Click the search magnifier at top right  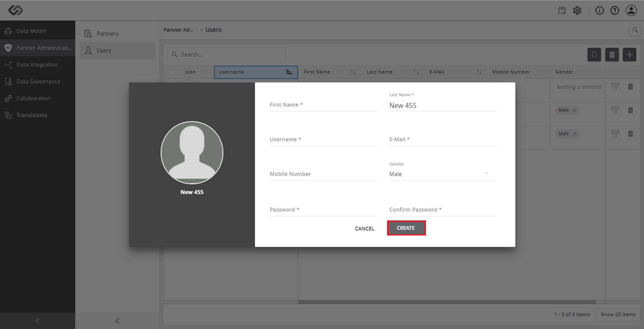pyautogui.click(x=635, y=30)
